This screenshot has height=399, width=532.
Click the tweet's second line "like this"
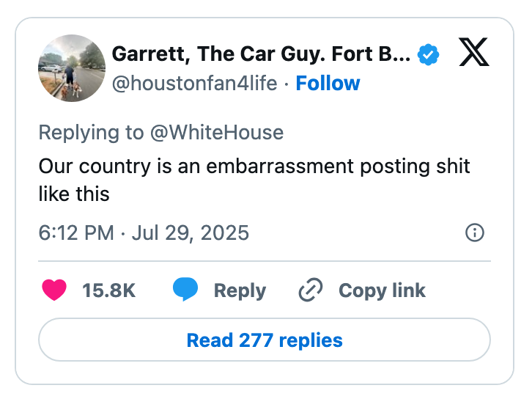(x=73, y=194)
